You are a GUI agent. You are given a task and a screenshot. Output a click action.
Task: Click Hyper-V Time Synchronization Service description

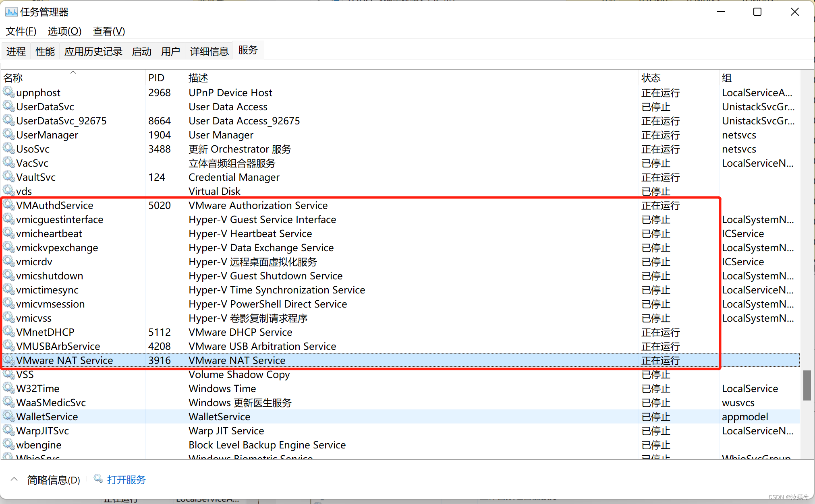277,290
